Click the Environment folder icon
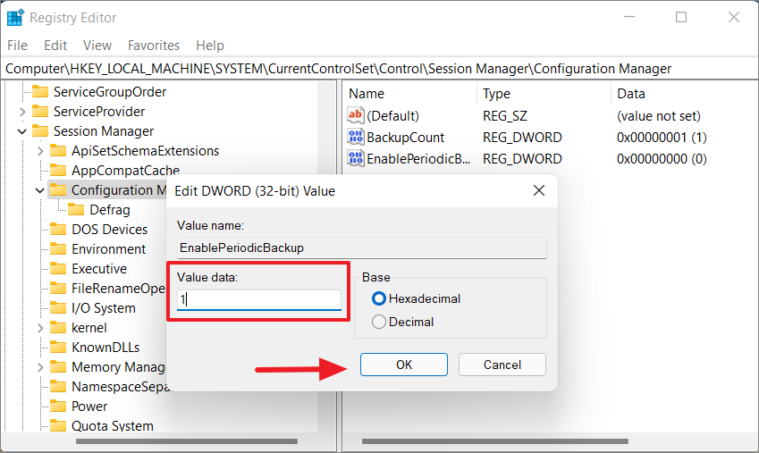 (x=58, y=249)
